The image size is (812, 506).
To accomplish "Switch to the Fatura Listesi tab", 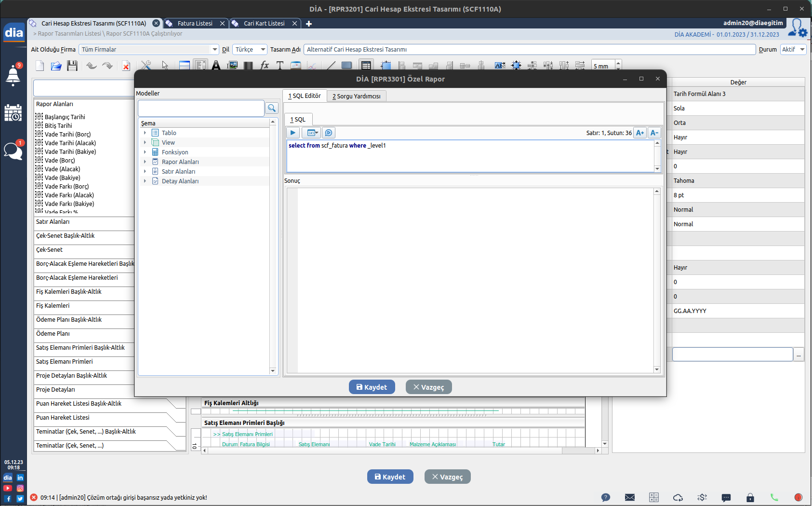I will (x=195, y=23).
